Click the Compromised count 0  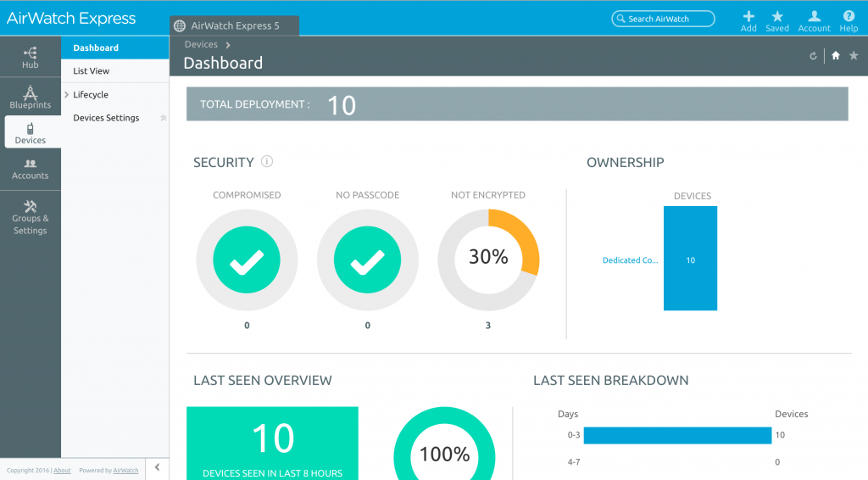tap(247, 326)
